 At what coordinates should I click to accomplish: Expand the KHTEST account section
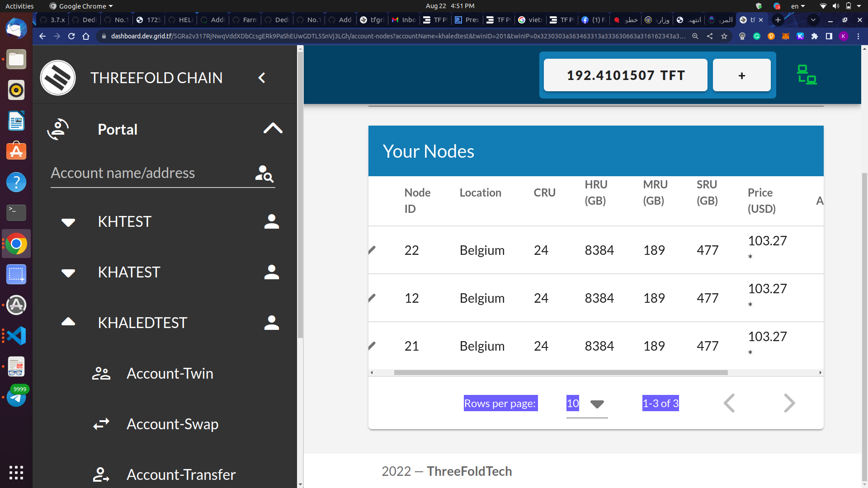(68, 222)
